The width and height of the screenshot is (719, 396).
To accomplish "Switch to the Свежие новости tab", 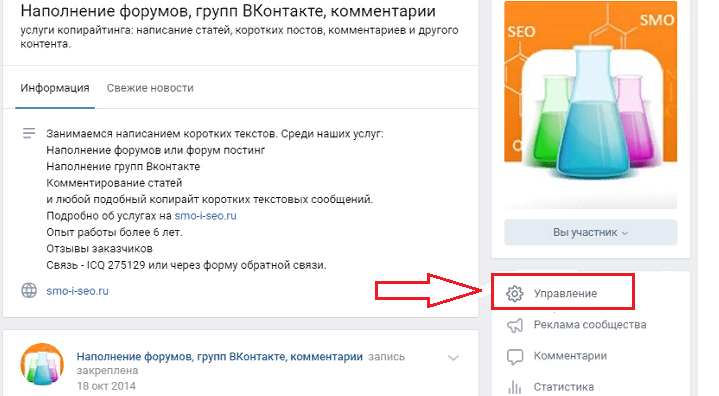I will [150, 88].
